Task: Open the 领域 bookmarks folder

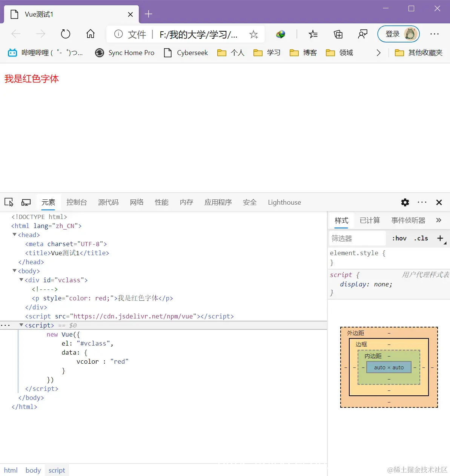Action: click(339, 53)
